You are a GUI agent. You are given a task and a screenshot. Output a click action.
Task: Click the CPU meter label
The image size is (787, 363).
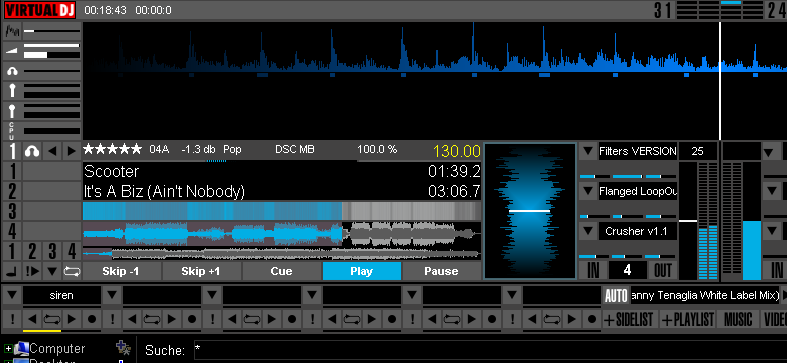click(x=12, y=131)
